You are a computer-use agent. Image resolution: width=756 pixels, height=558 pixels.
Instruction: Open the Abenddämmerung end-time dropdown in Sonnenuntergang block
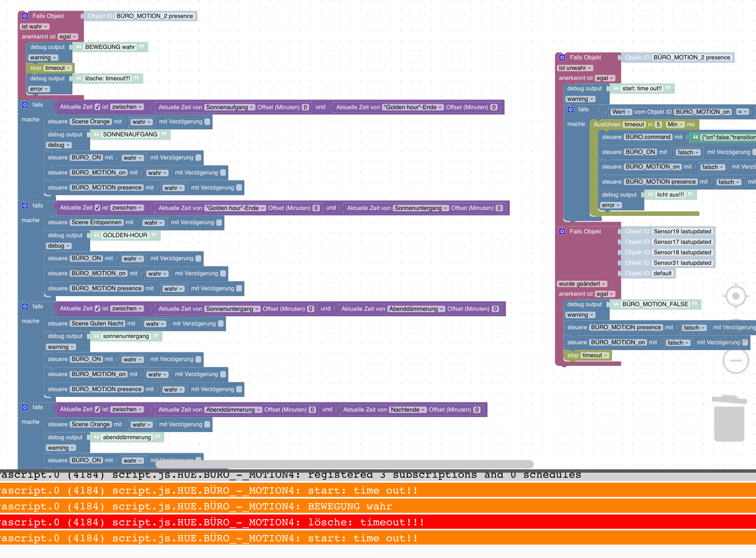416,309
